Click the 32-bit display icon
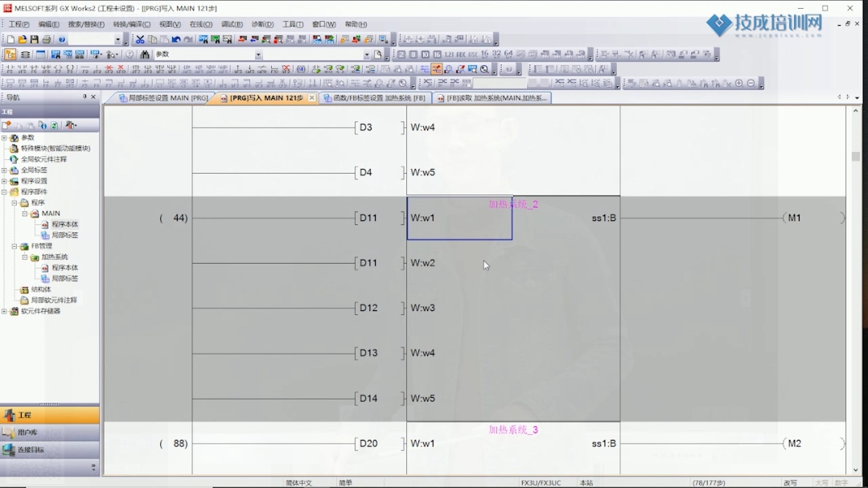Viewport: 868px width, 488px height. 496,54
